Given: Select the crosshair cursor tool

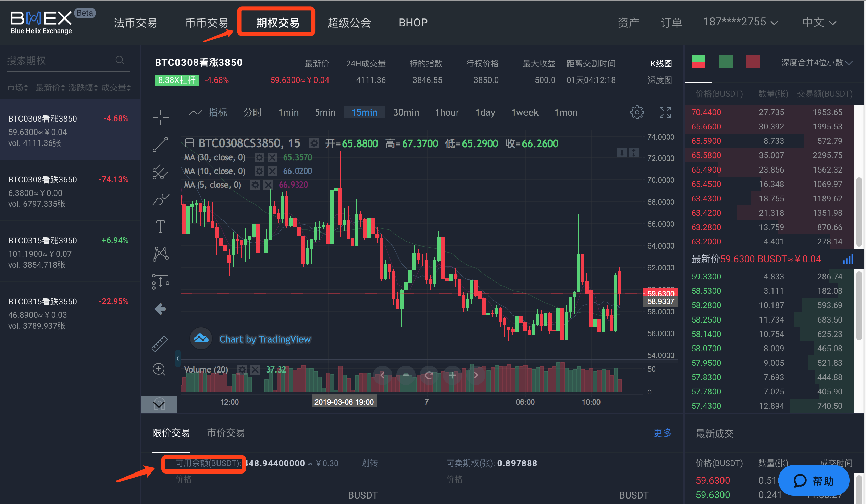Looking at the screenshot, I should (160, 117).
